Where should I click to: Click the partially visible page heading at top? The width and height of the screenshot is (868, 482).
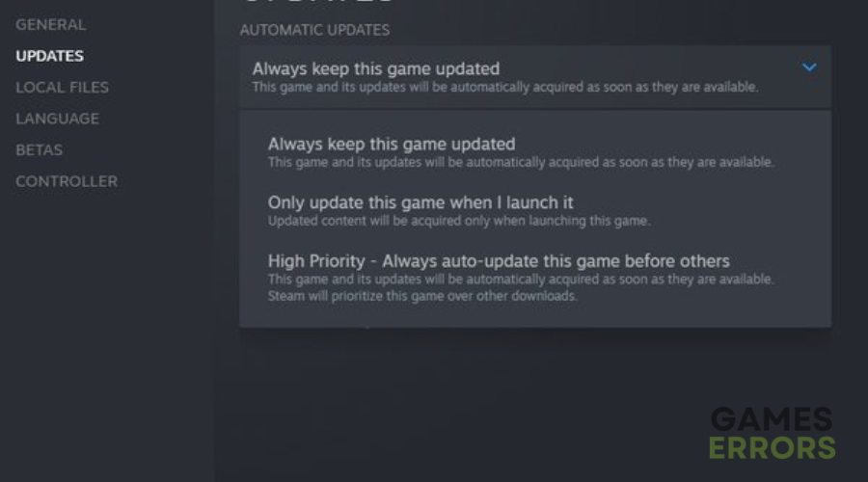coord(318,2)
